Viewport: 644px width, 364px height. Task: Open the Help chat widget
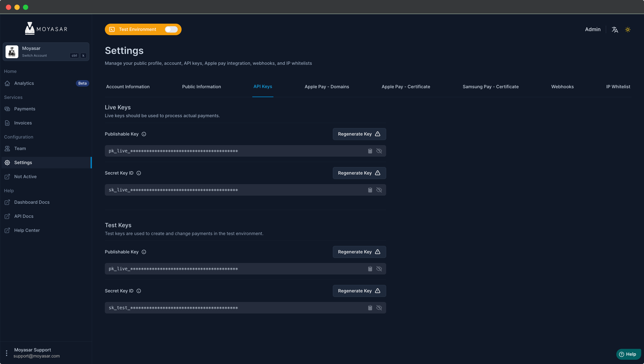pyautogui.click(x=628, y=354)
